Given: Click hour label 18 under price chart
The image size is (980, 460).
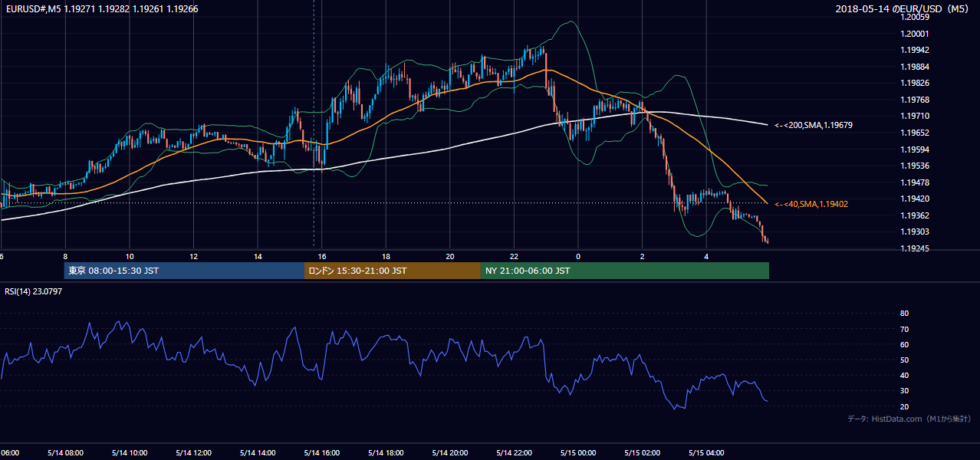Looking at the screenshot, I should pyautogui.click(x=386, y=256).
